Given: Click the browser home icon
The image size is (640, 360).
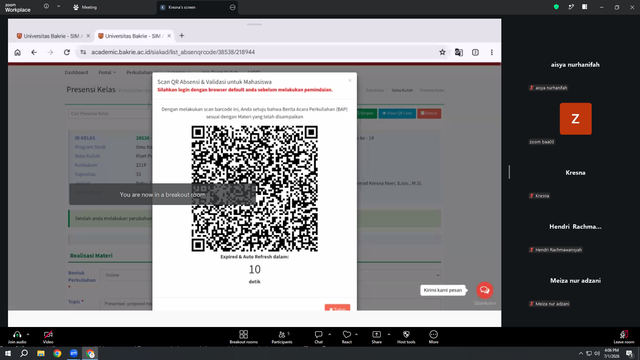Looking at the screenshot, I should click(x=18, y=52).
